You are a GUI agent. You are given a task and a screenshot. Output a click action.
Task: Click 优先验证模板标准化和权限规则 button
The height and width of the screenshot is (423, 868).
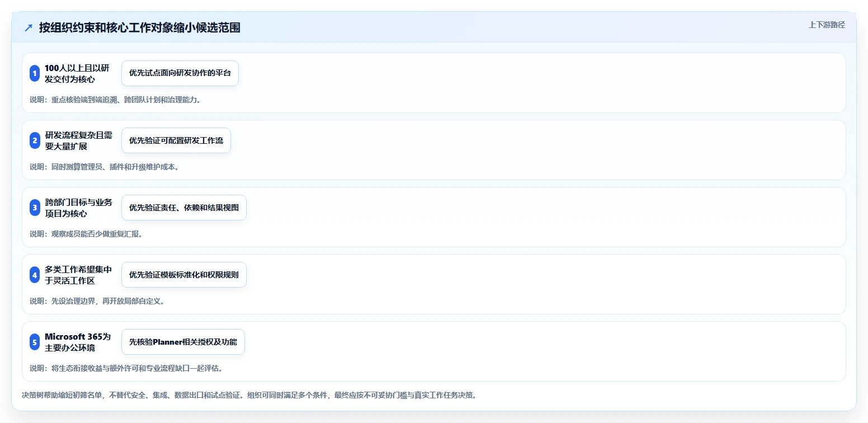pos(184,275)
